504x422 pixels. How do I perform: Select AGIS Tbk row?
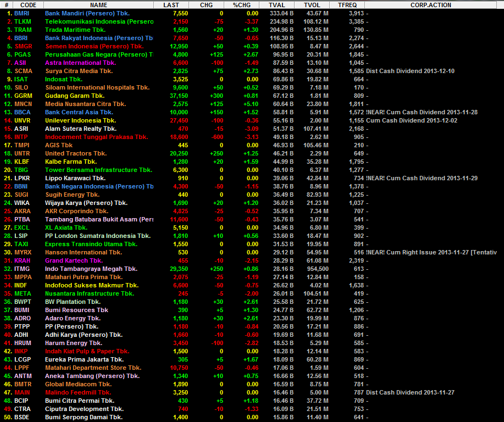pos(252,145)
